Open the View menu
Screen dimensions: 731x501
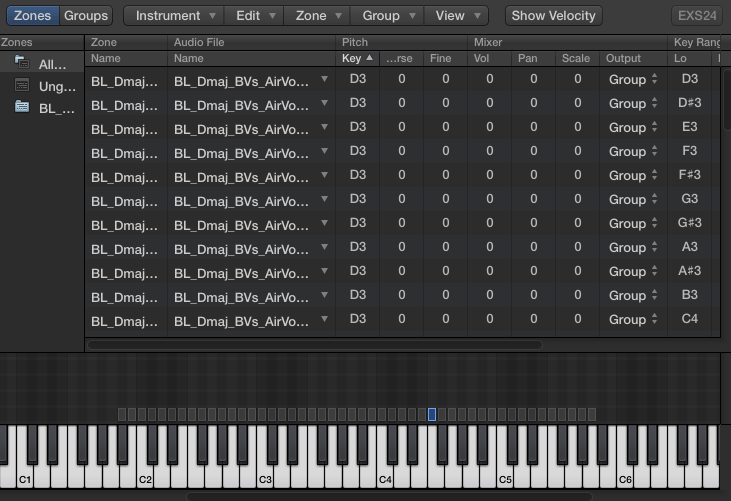click(456, 15)
